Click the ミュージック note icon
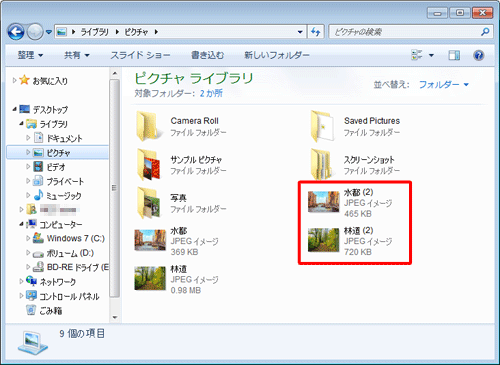This screenshot has height=365, width=500. click(x=38, y=195)
